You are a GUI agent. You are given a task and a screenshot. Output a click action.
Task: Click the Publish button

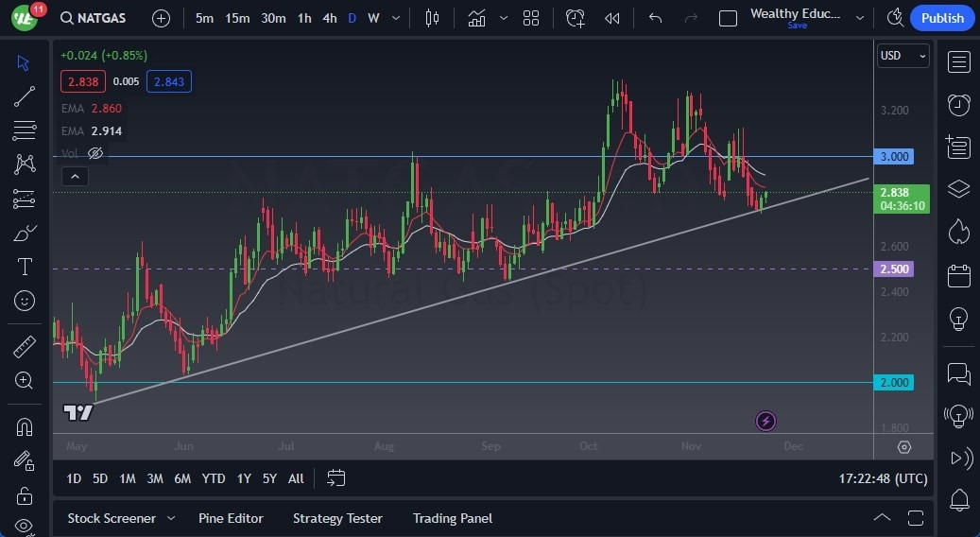click(x=941, y=18)
